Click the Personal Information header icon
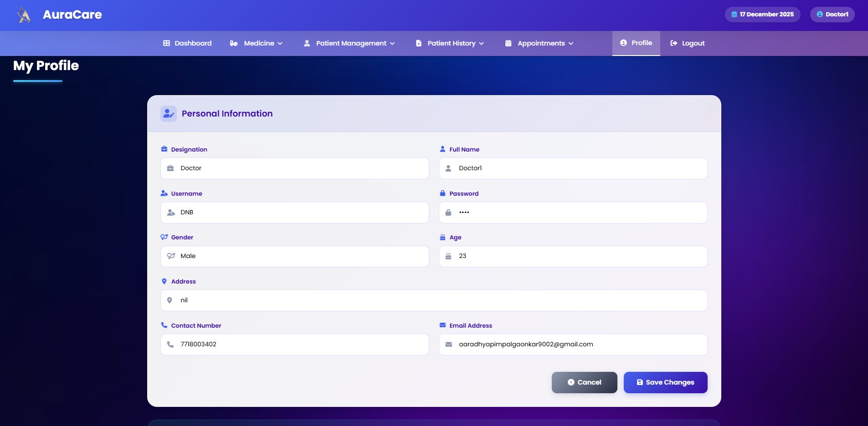 [x=168, y=113]
